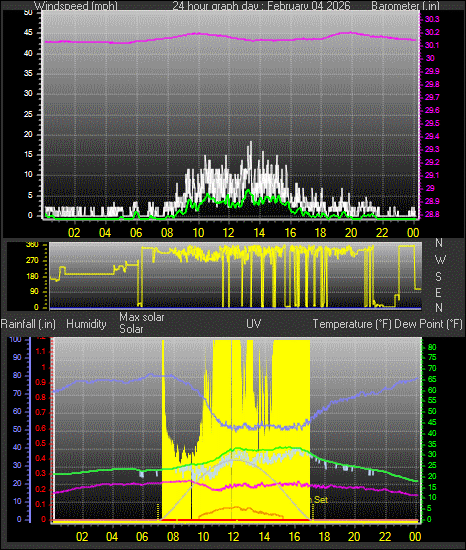Image resolution: width=466 pixels, height=550 pixels.
Task: Click the 'Humidity' label
Action: click(x=86, y=324)
